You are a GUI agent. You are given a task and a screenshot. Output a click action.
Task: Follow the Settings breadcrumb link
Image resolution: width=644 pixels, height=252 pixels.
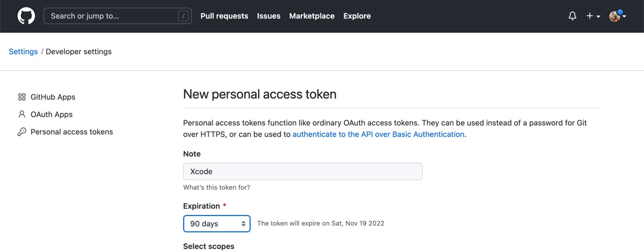(23, 52)
